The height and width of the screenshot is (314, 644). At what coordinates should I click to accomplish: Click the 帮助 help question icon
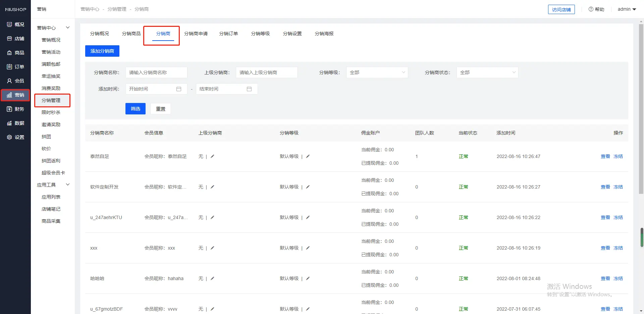591,9
